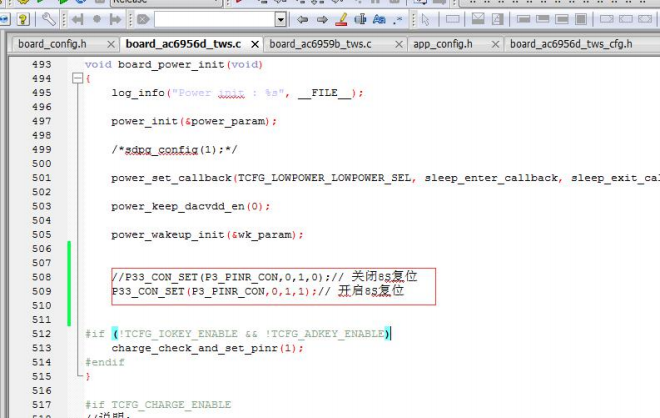
Task: Click the __FILE__ macro on line 495
Action: tap(324, 93)
